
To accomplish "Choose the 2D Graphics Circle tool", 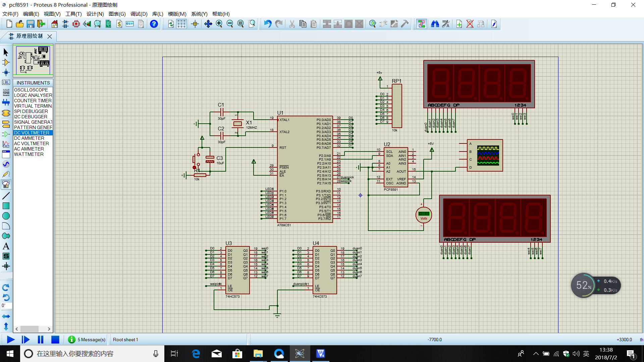I will (6, 216).
